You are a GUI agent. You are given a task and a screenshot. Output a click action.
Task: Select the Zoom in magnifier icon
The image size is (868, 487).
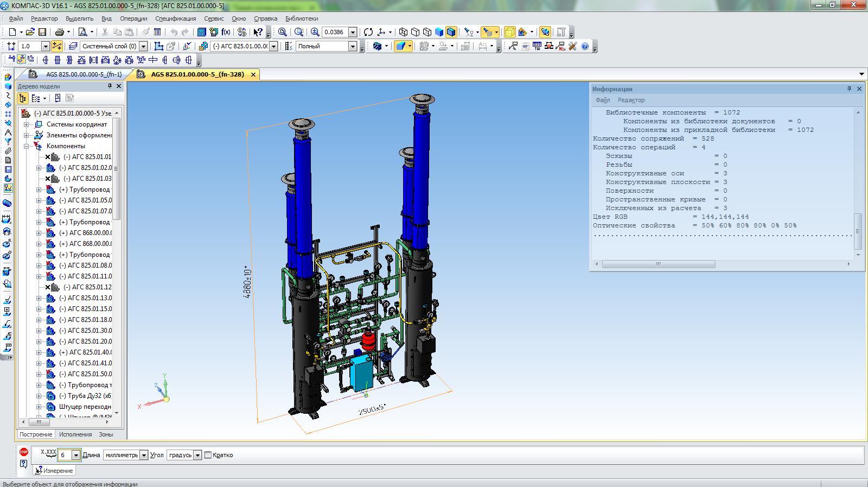(315, 32)
